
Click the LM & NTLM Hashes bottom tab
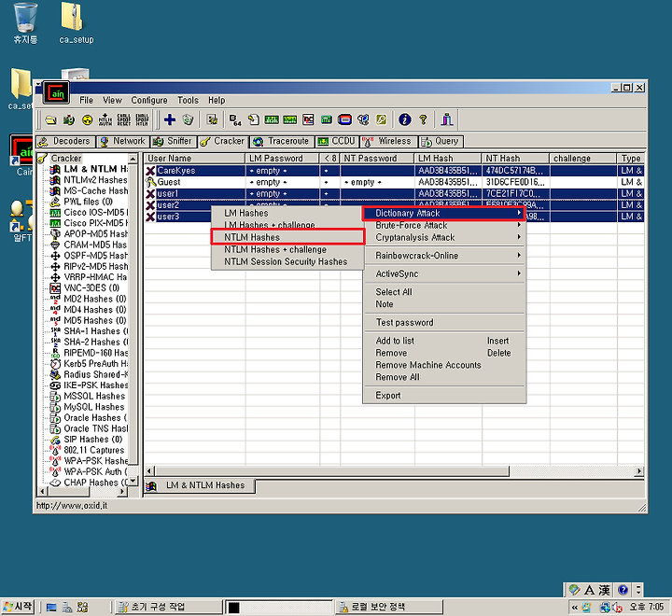click(x=200, y=485)
